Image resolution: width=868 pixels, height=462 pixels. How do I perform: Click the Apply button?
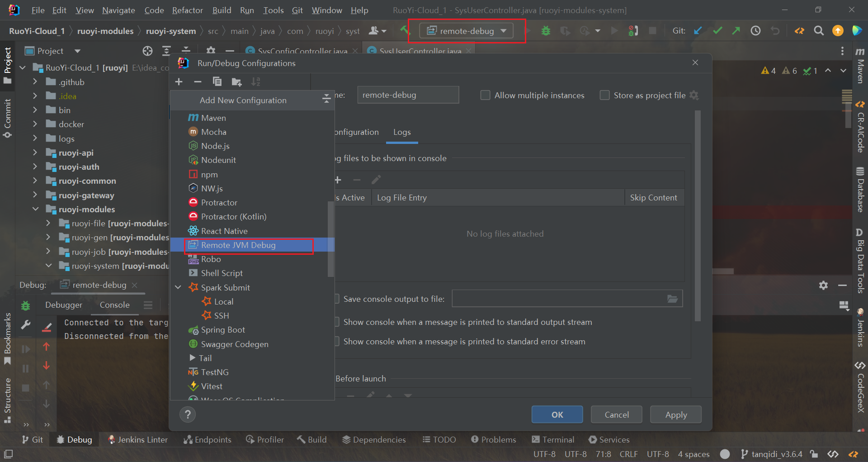coord(676,414)
